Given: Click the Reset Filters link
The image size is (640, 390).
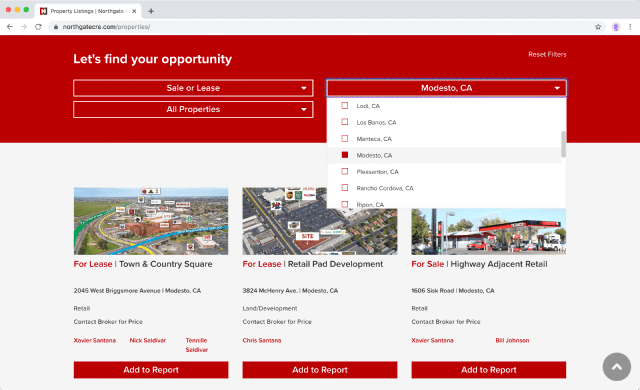Looking at the screenshot, I should 547,54.
